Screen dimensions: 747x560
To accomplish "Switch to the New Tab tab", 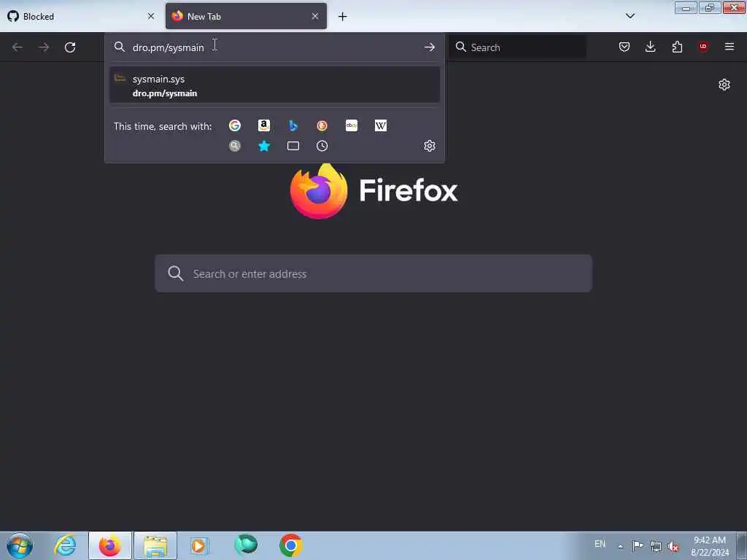I will (x=246, y=16).
